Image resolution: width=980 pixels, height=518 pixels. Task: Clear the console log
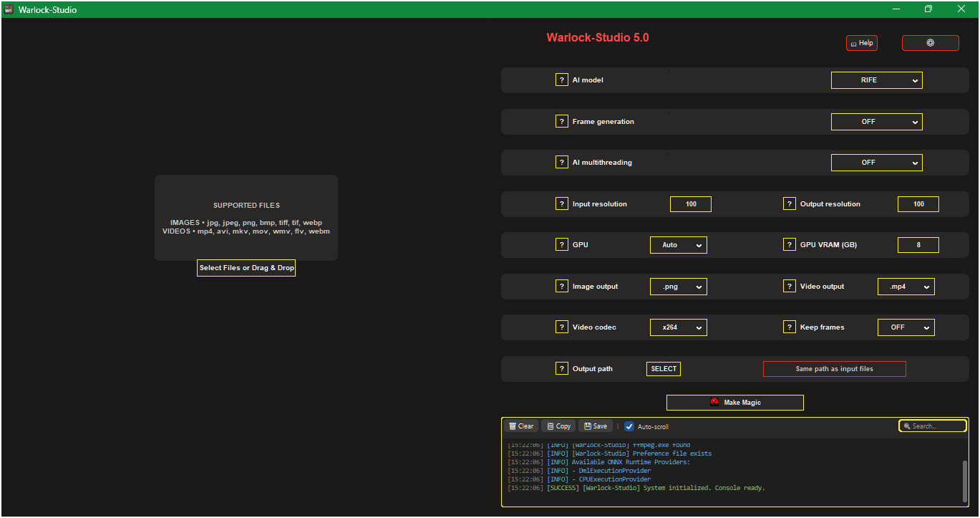(x=521, y=426)
